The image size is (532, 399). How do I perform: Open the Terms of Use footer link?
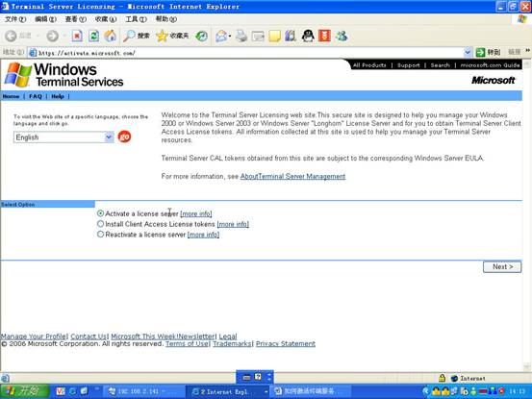[187, 344]
